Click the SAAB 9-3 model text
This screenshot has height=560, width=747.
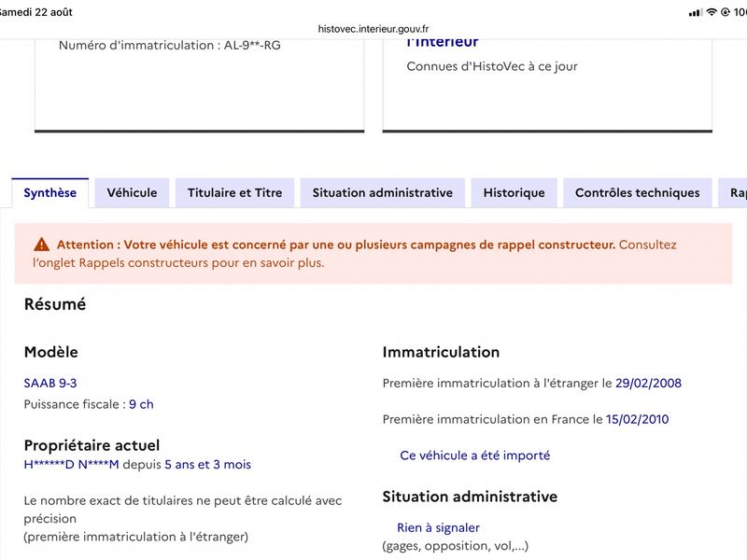(x=50, y=383)
